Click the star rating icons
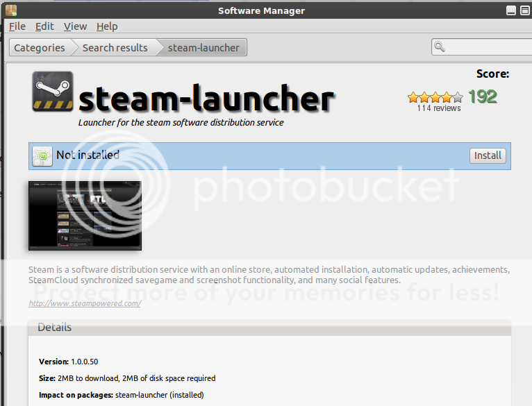Viewport: 532px width, 406px height. tap(435, 97)
